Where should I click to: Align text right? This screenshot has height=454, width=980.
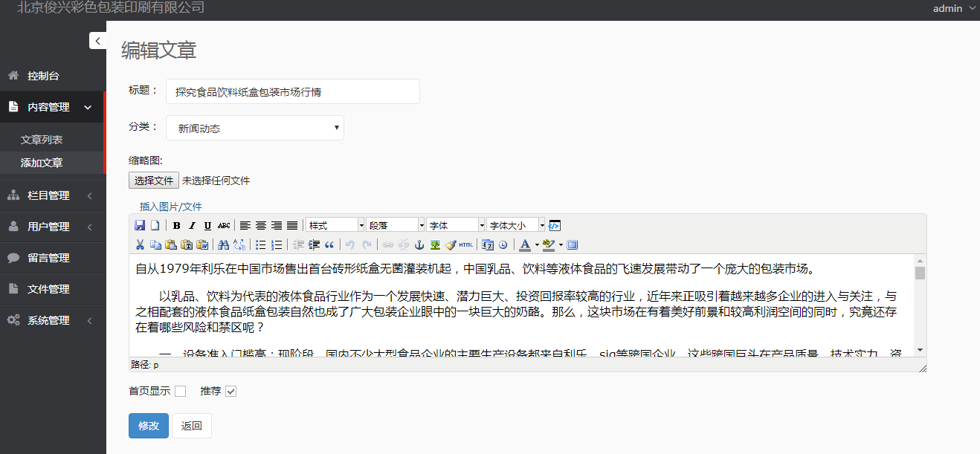[277, 225]
